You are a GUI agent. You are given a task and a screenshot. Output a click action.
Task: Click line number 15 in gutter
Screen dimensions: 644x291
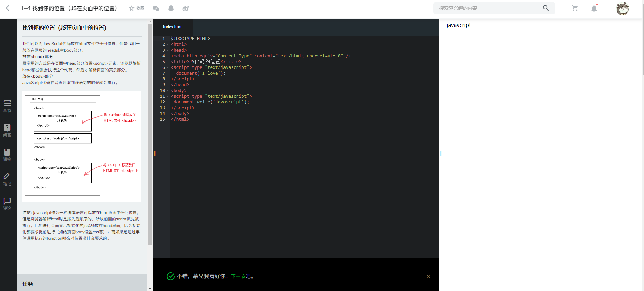coord(162,119)
